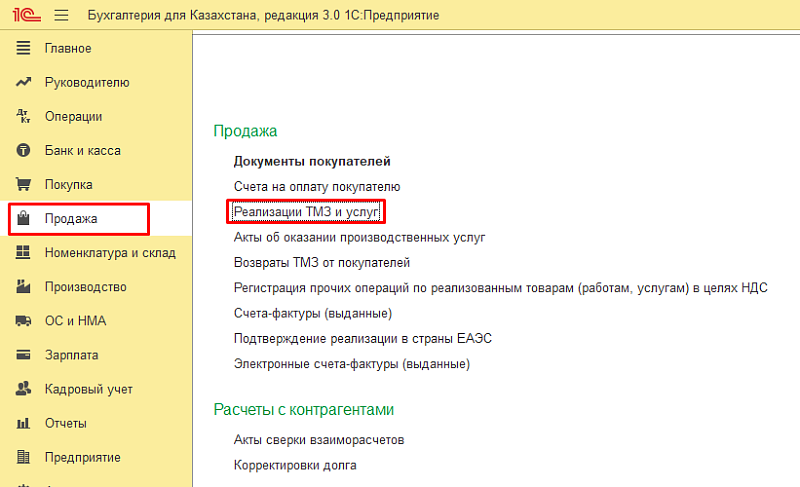This screenshot has width=800, height=487.
Task: Go to the Кадровый учет section
Action: pos(88,389)
